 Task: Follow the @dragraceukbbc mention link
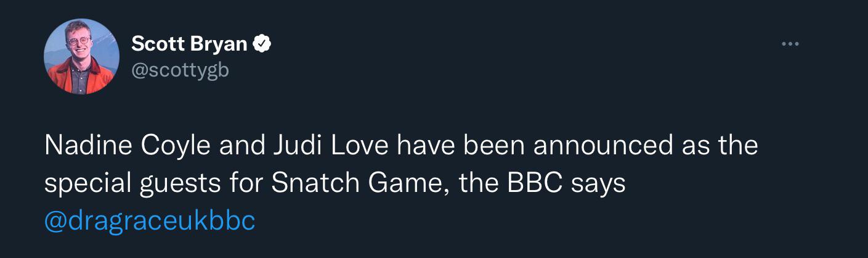click(x=149, y=221)
